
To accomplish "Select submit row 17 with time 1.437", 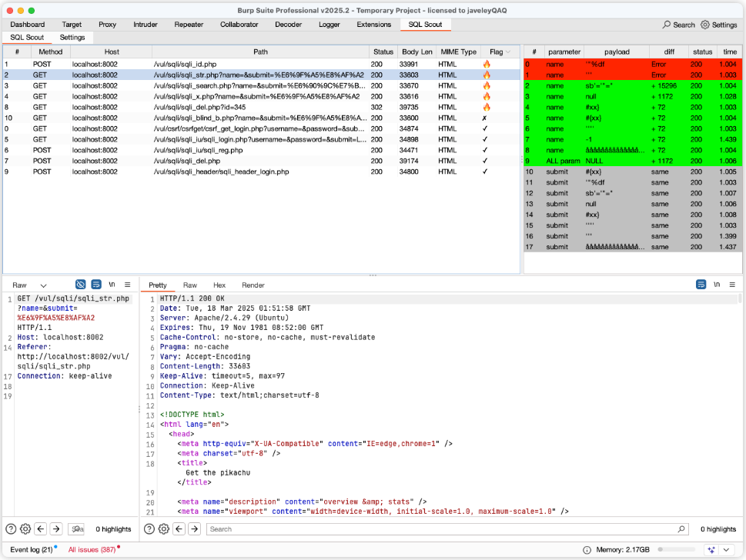I will tap(633, 247).
